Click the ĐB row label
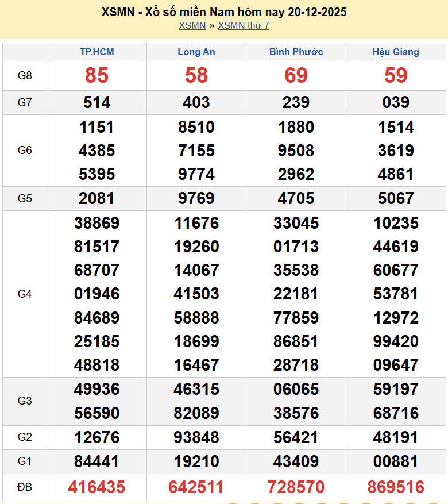The height and width of the screenshot is (504, 448). click(25, 487)
